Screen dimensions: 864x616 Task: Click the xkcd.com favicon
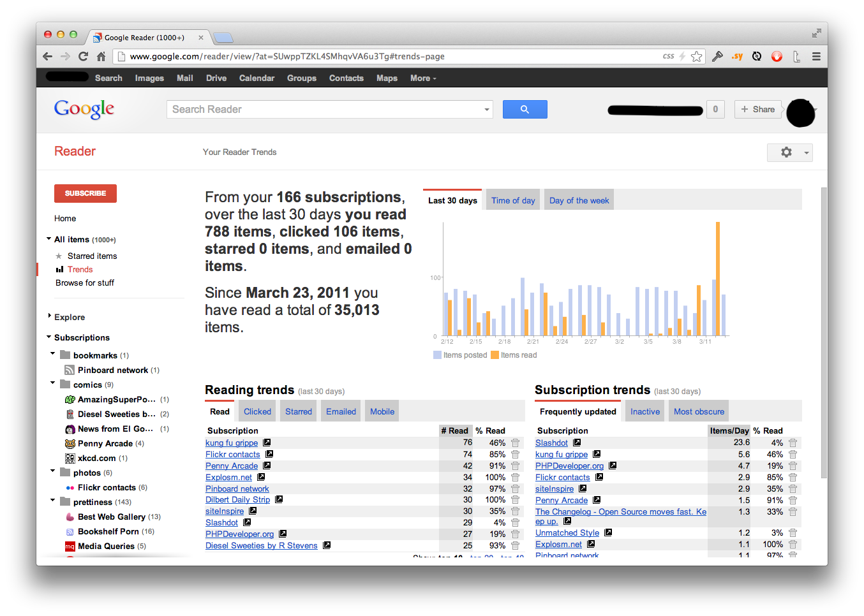pos(70,458)
